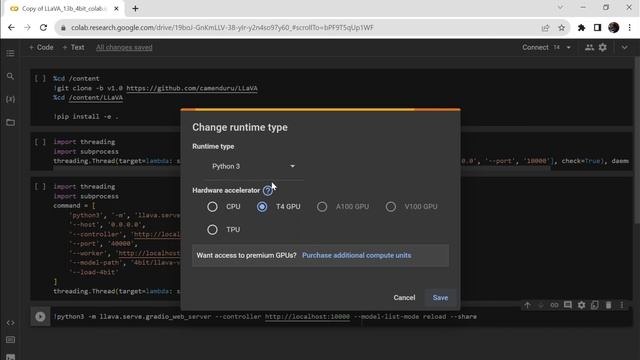This screenshot has width=640, height=360.
Task: Open the share people icon
Action: [x=589, y=47]
